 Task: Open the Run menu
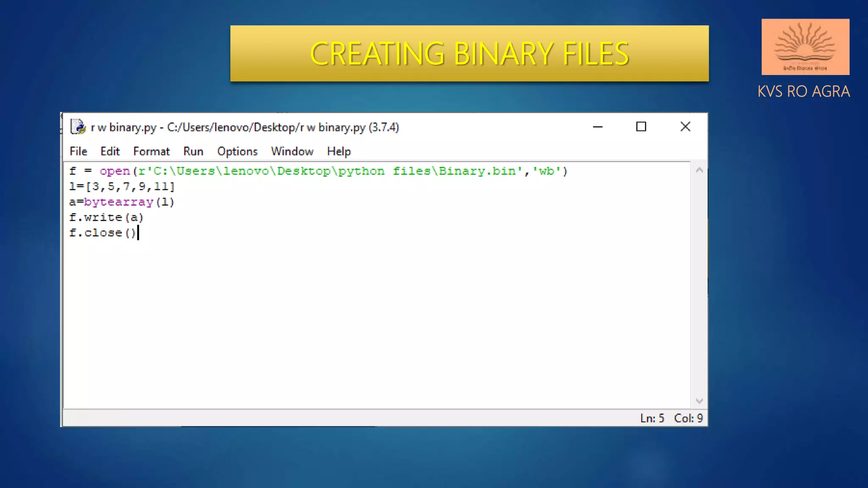point(193,151)
